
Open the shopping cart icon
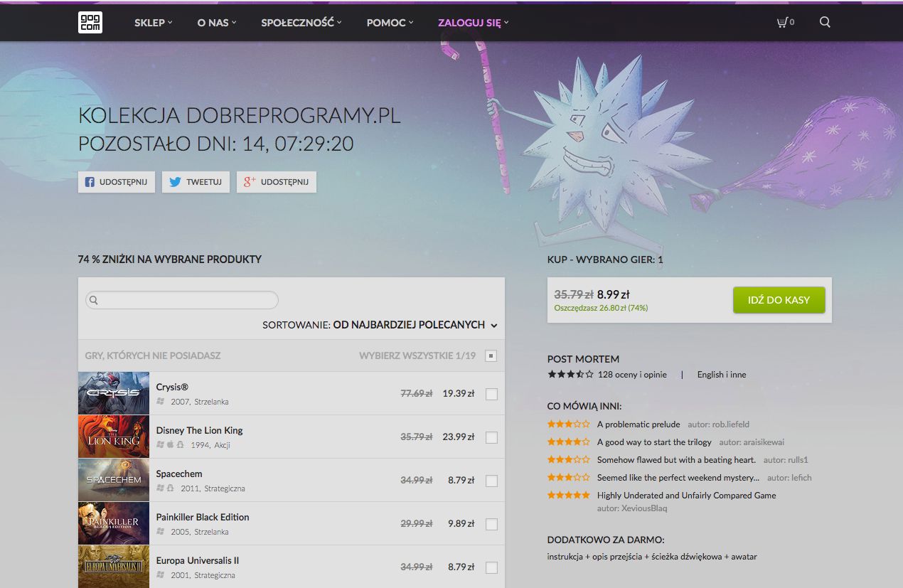pos(781,22)
